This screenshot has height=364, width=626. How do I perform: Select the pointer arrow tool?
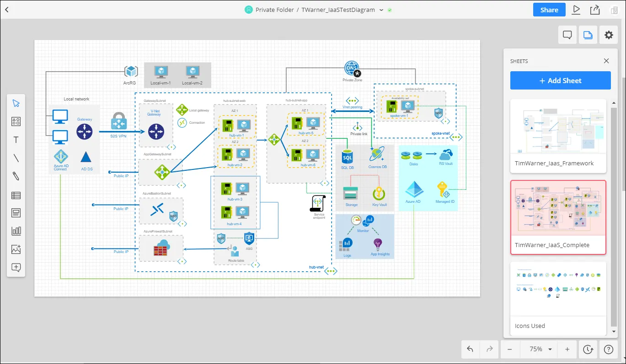click(x=16, y=103)
